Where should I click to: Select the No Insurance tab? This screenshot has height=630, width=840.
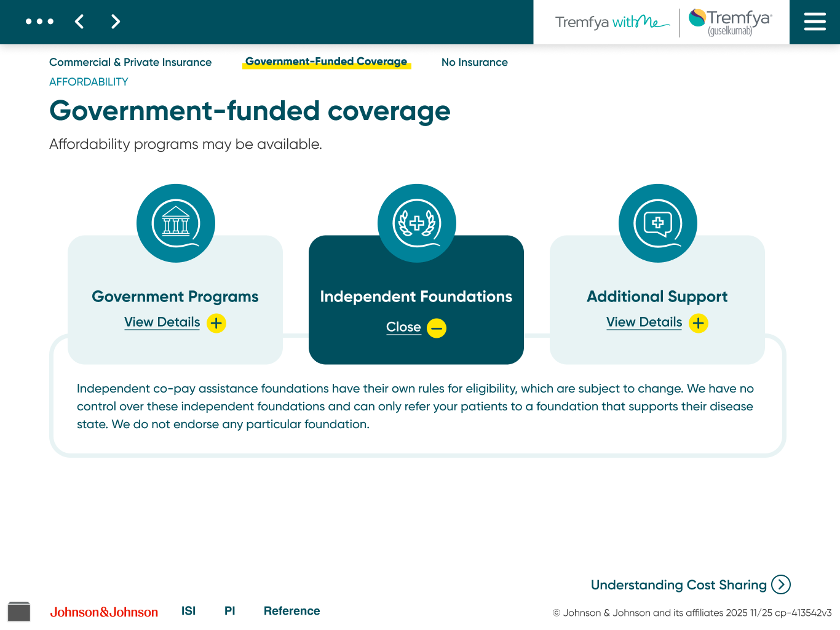click(474, 62)
